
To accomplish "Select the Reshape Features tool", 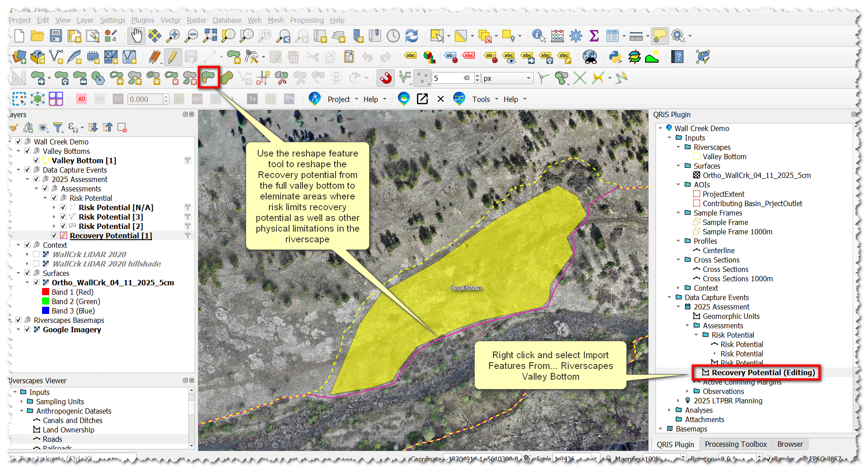I will pyautogui.click(x=208, y=78).
